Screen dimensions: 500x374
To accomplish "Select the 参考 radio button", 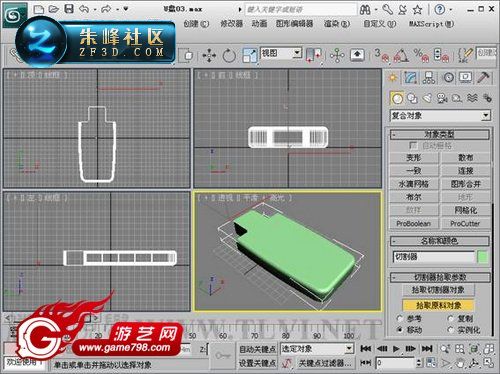I will (x=400, y=318).
